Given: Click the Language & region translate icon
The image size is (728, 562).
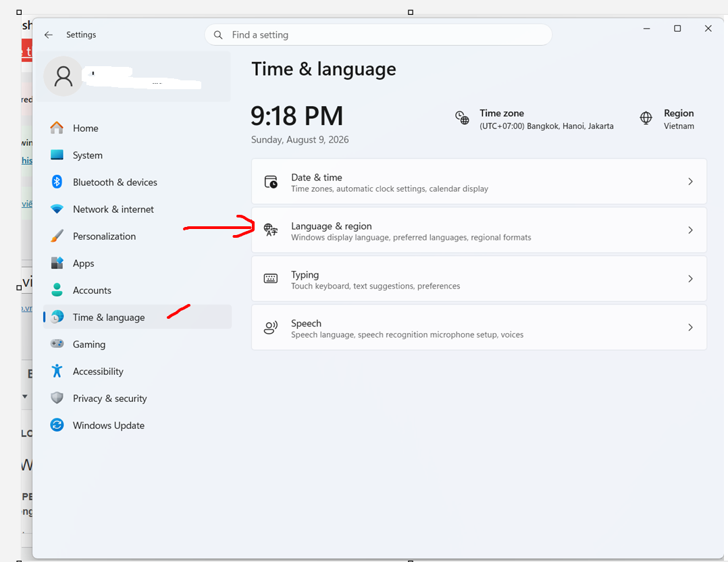Looking at the screenshot, I should coord(271,230).
